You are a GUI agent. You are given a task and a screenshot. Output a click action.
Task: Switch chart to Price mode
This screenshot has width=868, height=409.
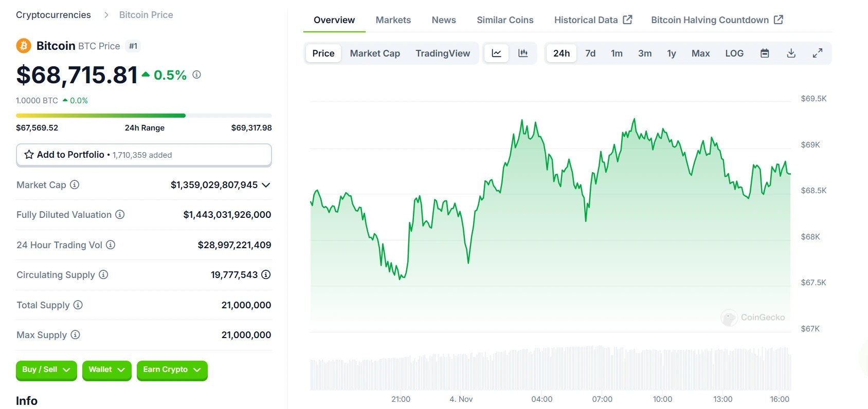[323, 53]
